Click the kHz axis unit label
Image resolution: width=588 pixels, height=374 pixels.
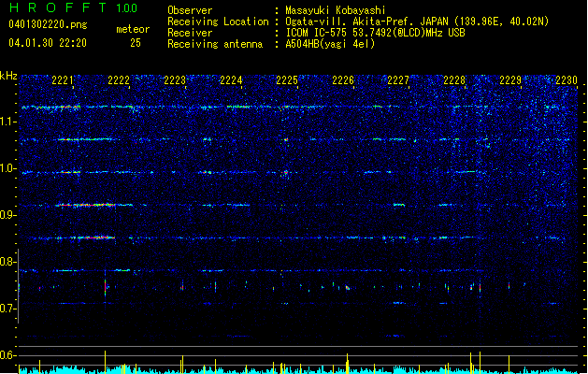[x=8, y=76]
